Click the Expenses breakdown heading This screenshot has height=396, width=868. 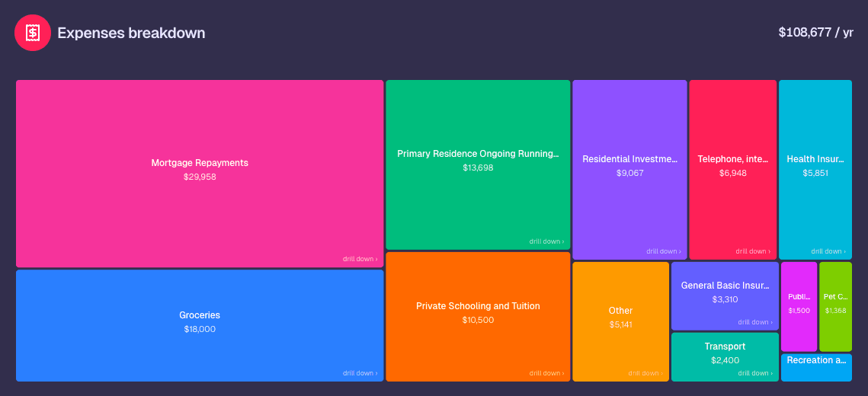coord(131,34)
